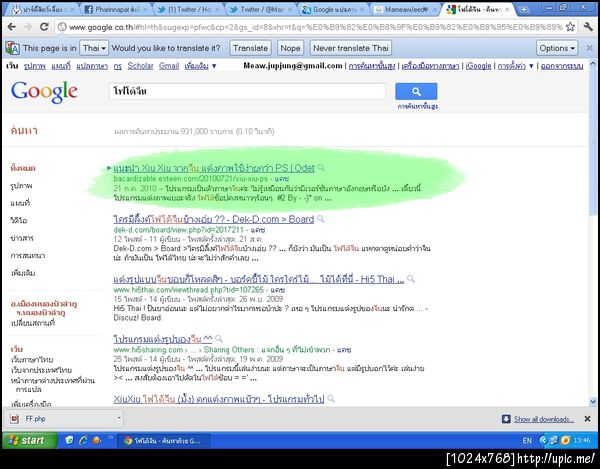Preview magnifier beside Hi5 Thai result

pos(411,279)
